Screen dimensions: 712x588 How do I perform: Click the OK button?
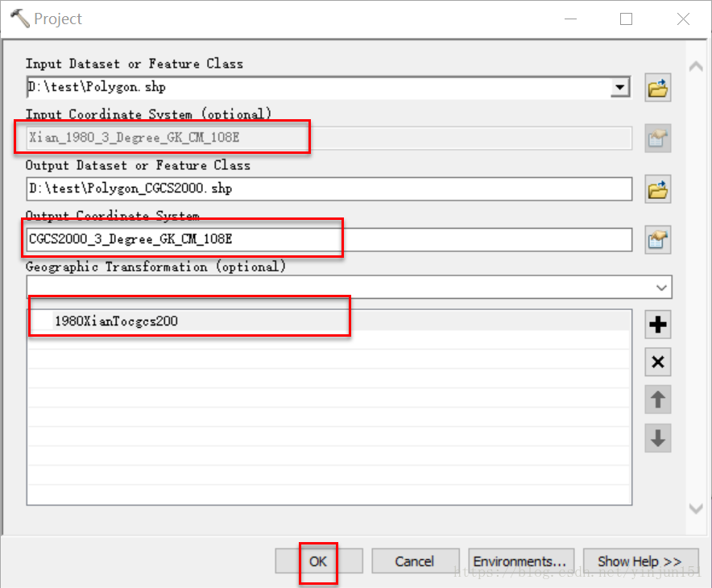318,561
